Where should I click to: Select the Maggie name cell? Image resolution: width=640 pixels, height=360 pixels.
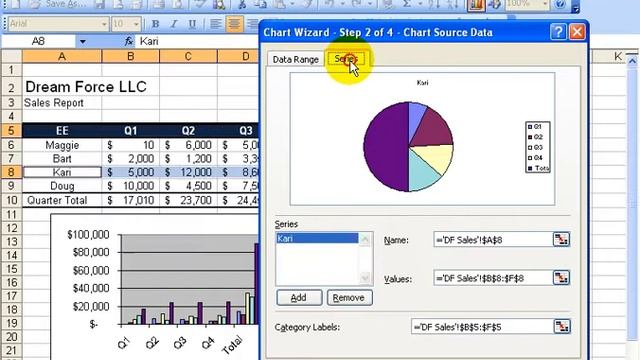[62, 145]
